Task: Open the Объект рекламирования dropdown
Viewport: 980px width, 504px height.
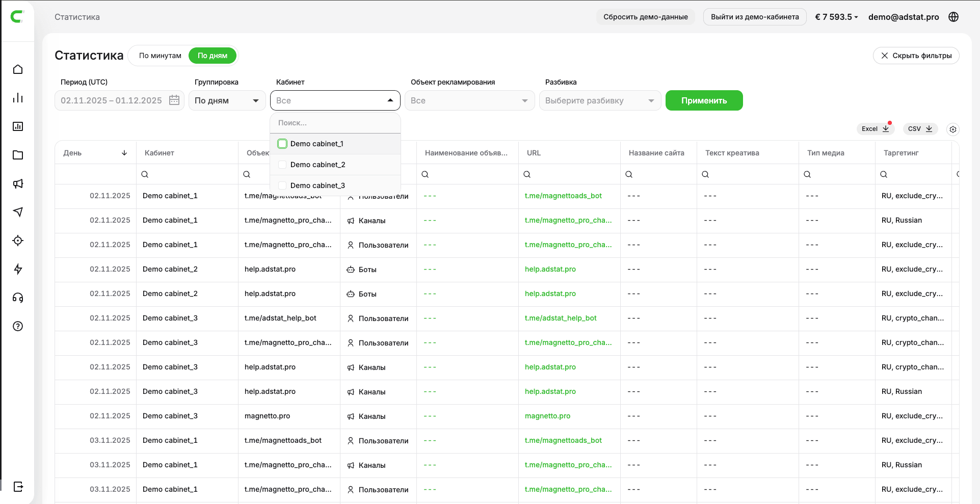Action: point(469,100)
